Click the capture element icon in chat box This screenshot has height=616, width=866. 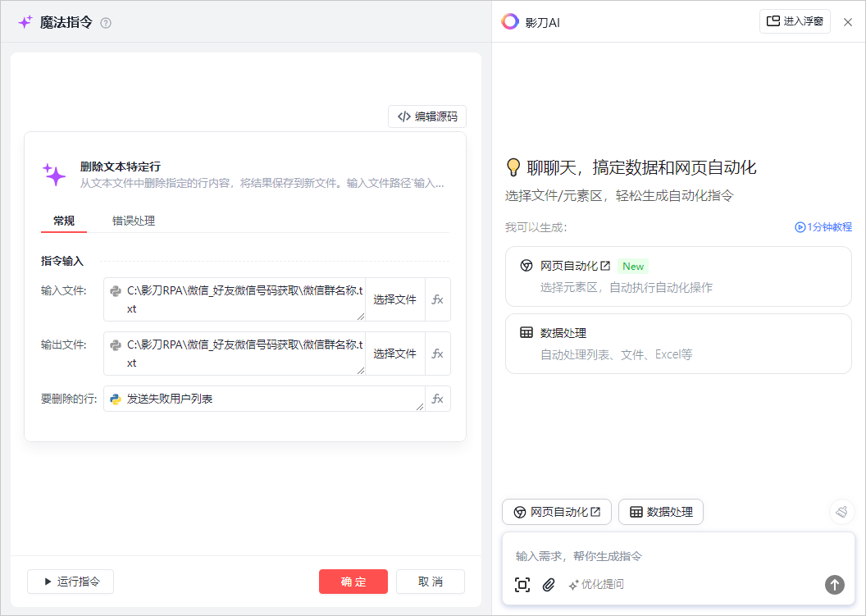[x=522, y=585]
